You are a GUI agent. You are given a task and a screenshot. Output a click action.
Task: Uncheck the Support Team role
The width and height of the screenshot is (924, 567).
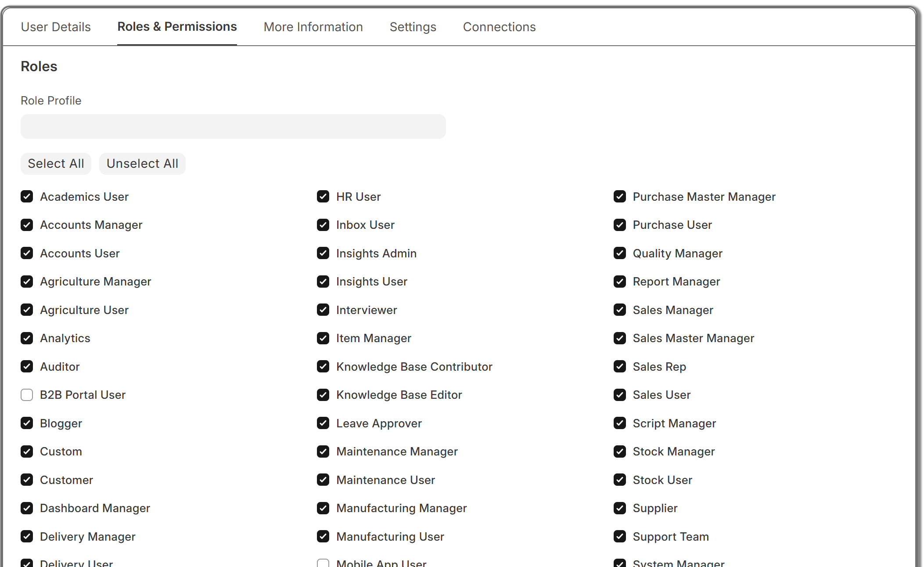tap(619, 536)
